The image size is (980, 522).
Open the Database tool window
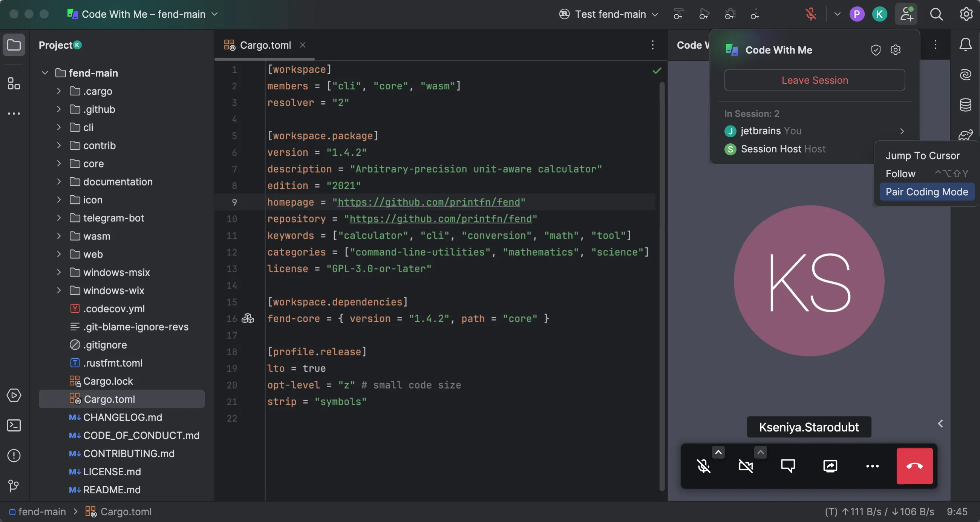tap(965, 105)
